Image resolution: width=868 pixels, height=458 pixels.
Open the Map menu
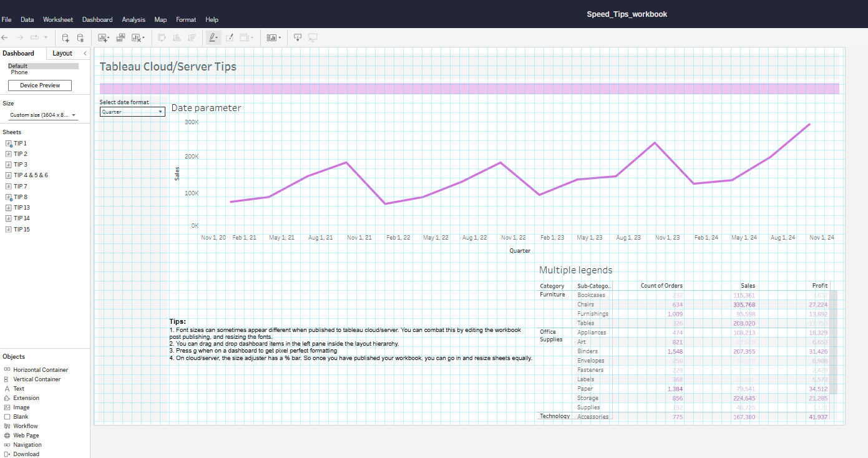161,20
